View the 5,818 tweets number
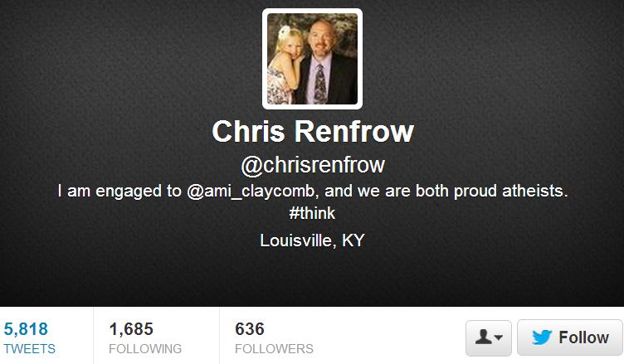This screenshot has width=624, height=364. 26,329
